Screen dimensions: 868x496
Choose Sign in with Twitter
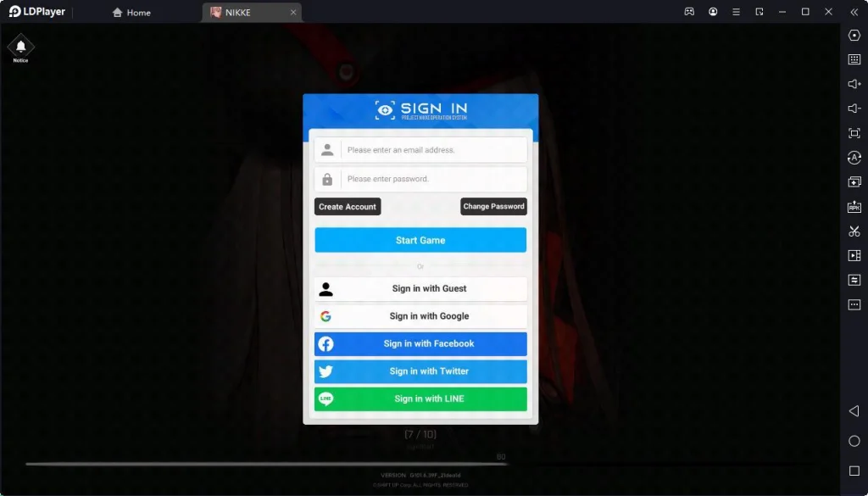click(x=420, y=371)
